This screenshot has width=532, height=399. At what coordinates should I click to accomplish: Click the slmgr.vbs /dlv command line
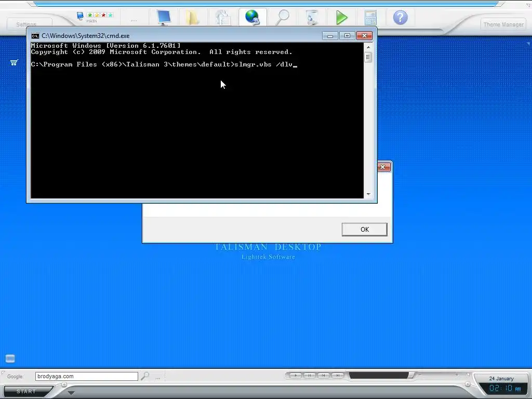tap(164, 64)
